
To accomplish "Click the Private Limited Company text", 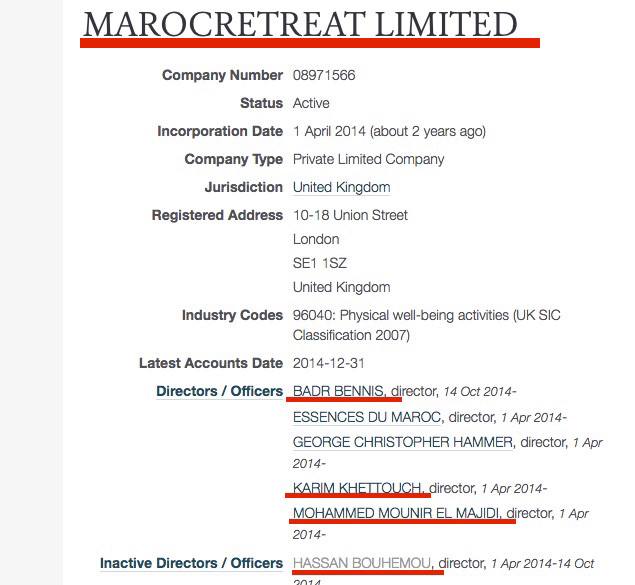I will [368, 159].
